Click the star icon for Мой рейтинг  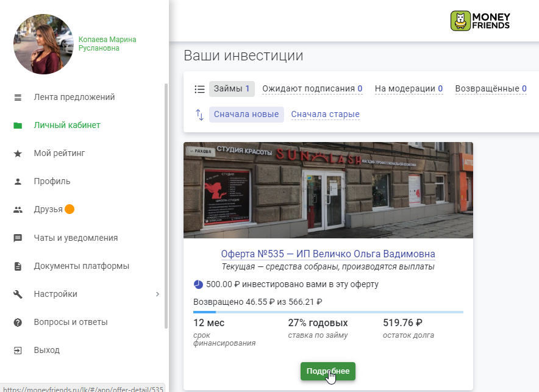point(18,154)
